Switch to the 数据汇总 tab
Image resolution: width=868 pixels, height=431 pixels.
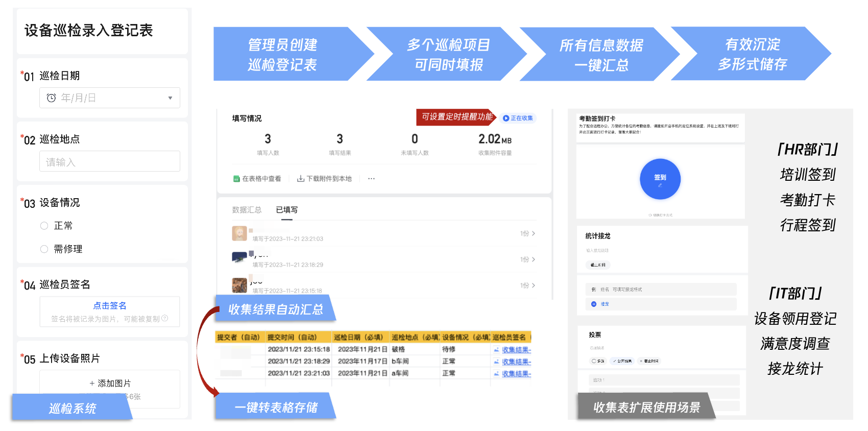pos(247,210)
